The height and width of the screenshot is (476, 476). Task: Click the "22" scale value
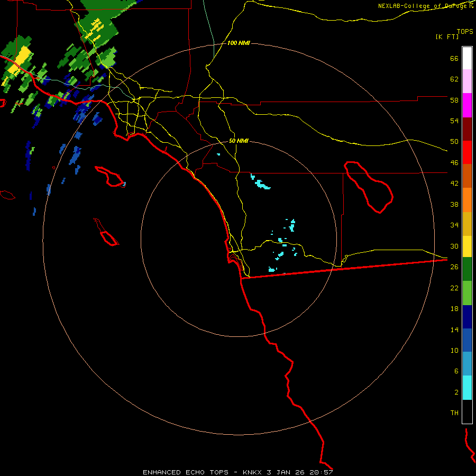click(x=454, y=288)
